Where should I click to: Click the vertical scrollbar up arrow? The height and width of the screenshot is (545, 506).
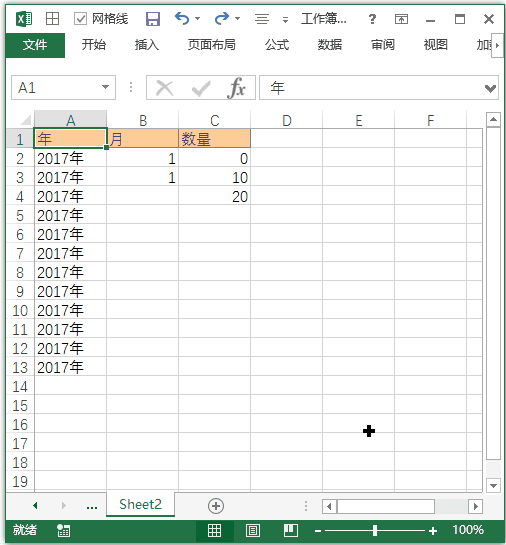pyautogui.click(x=493, y=120)
